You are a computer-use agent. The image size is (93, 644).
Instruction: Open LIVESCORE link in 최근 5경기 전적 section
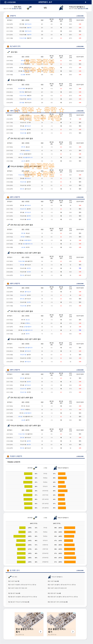pos(80,46)
